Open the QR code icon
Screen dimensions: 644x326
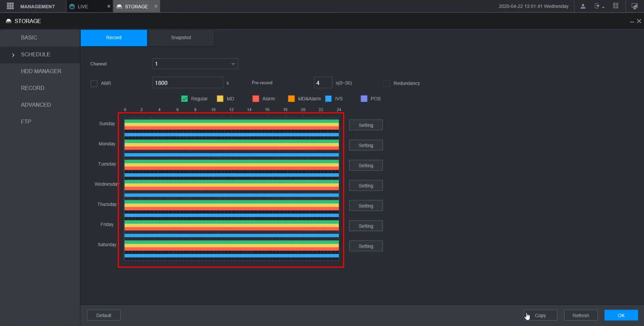(616, 6)
